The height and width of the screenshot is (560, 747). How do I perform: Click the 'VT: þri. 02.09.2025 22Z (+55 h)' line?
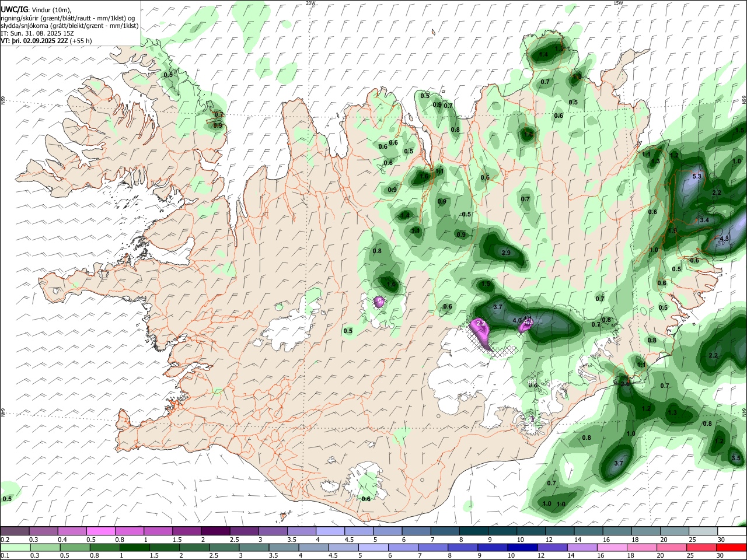pyautogui.click(x=47, y=41)
